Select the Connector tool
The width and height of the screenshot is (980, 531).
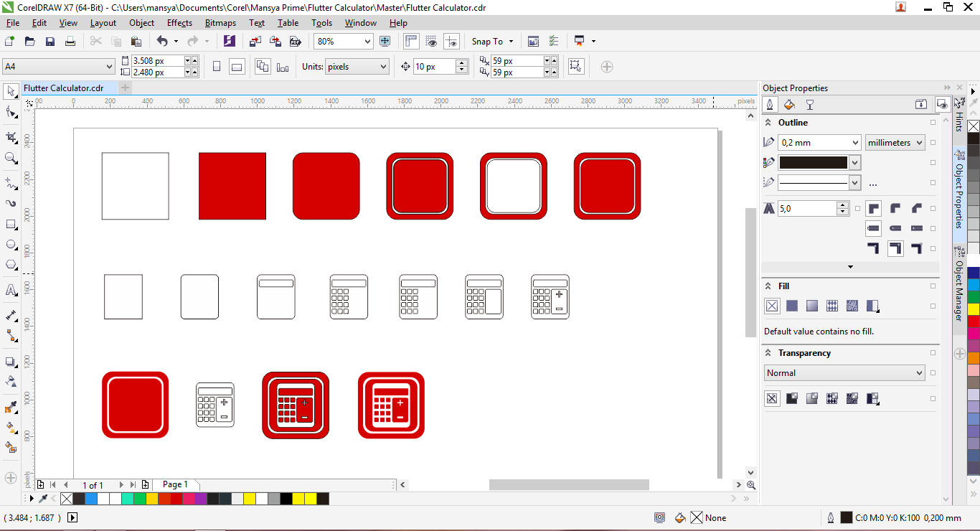(11, 335)
